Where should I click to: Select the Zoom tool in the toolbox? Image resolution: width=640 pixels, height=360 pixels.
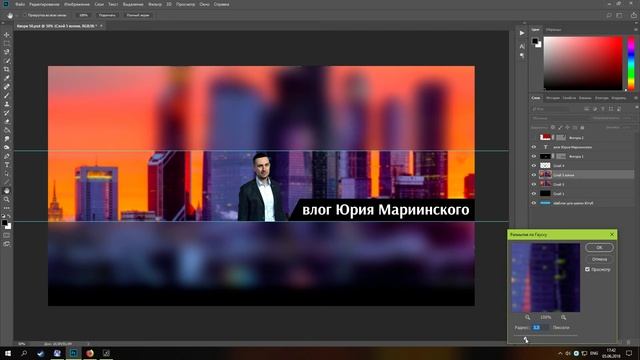[7, 199]
